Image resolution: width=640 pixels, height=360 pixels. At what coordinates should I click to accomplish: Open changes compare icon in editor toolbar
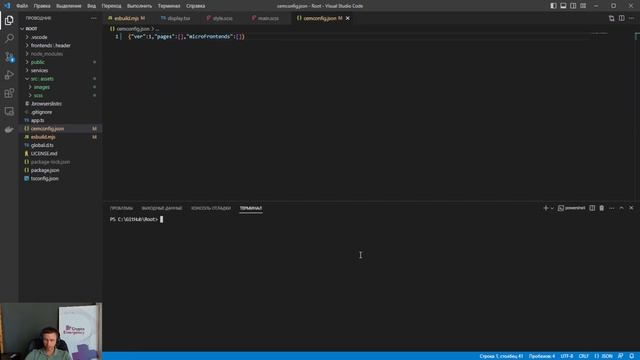611,18
